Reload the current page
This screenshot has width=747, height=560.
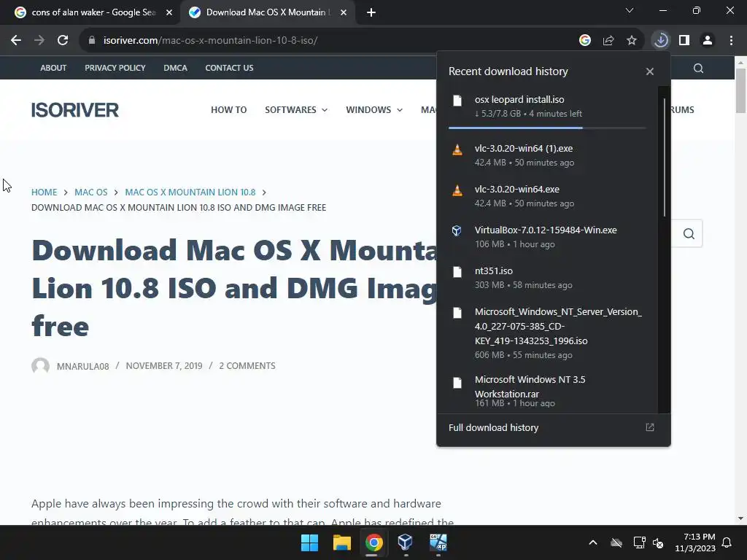click(x=63, y=41)
